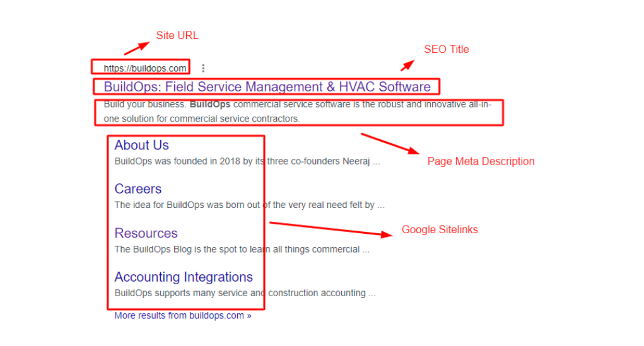
Task: Select the meta description starting 'Build your business'
Action: (x=298, y=111)
